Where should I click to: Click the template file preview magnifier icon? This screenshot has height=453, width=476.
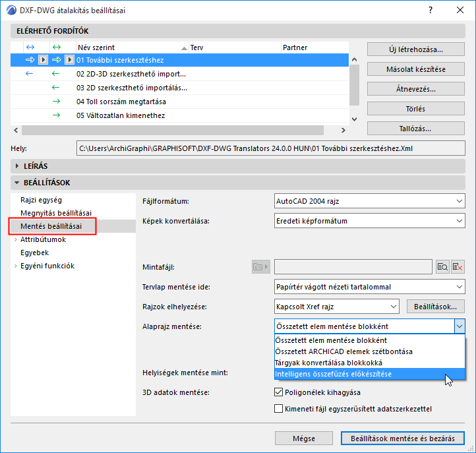tap(442, 267)
